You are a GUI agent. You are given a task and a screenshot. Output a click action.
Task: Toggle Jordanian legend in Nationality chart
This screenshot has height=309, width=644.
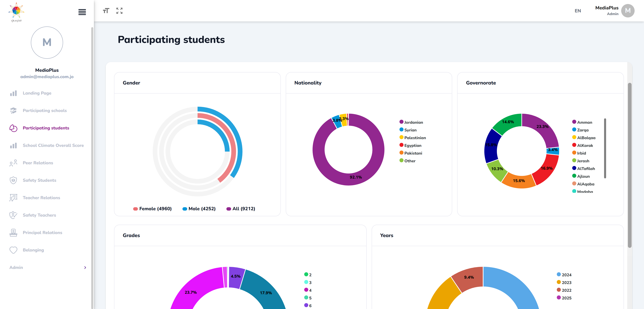(x=411, y=122)
